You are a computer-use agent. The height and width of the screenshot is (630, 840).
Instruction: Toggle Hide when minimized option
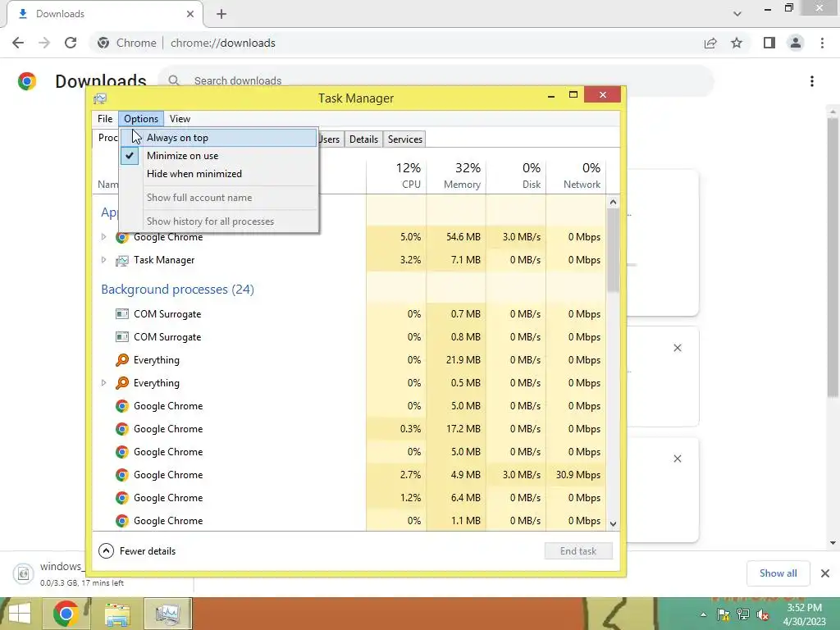click(x=218, y=174)
